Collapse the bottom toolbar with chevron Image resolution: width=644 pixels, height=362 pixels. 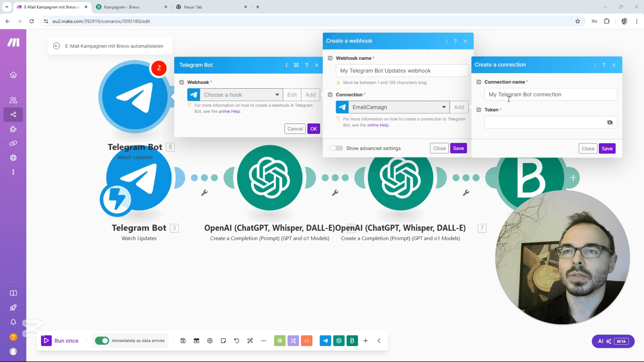pos(379,341)
